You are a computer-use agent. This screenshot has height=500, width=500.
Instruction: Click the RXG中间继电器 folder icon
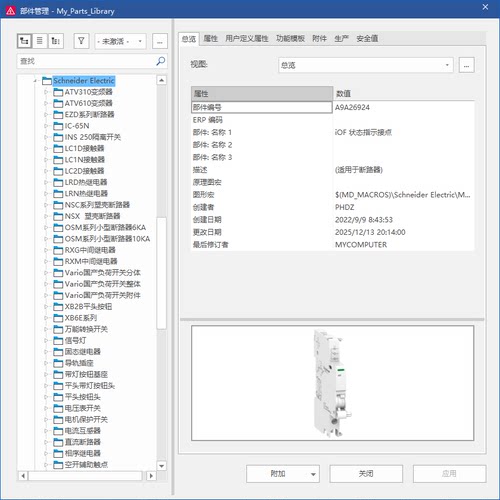[58, 250]
